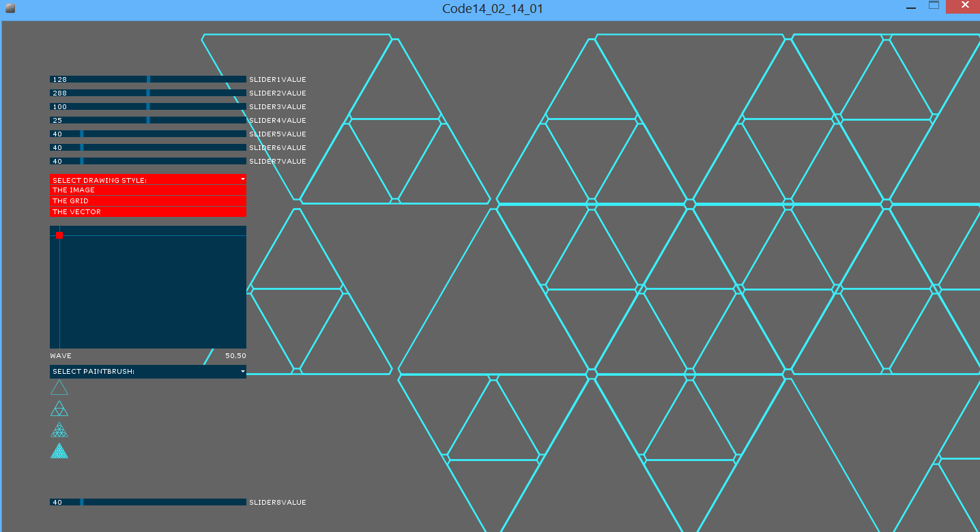Click the SLIDER4VALUE slider track showing 25
Image resolution: width=980 pixels, height=532 pixels.
[x=148, y=120]
